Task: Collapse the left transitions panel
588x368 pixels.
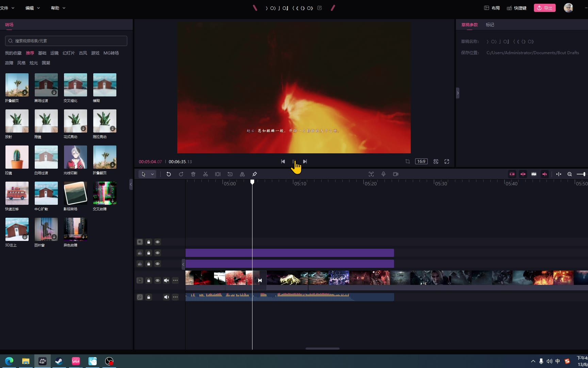Action: click(x=131, y=184)
